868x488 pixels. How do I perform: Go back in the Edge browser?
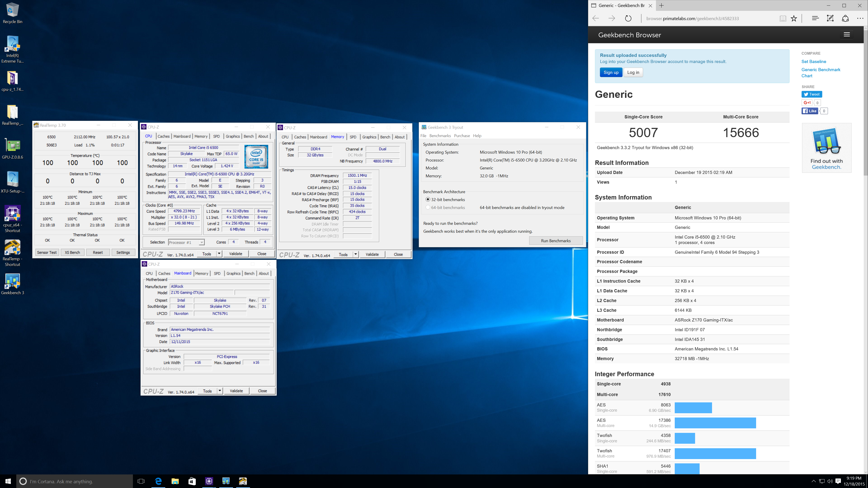click(x=596, y=19)
